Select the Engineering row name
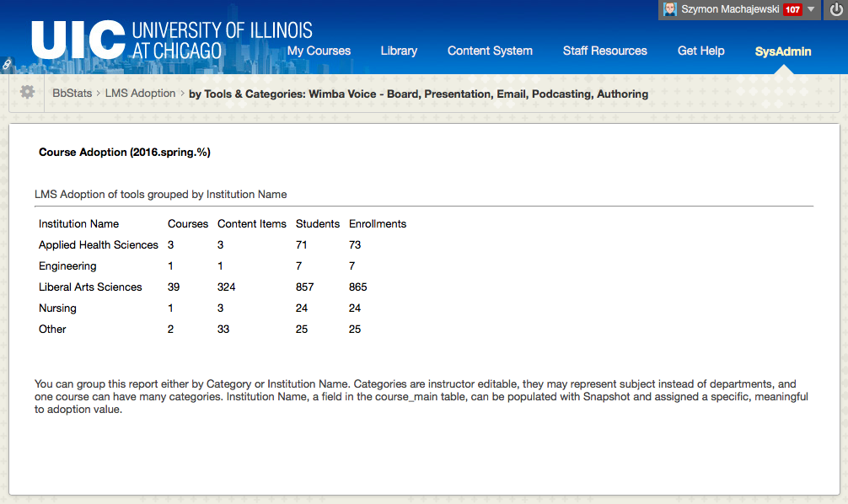The height and width of the screenshot is (504, 848). click(67, 266)
